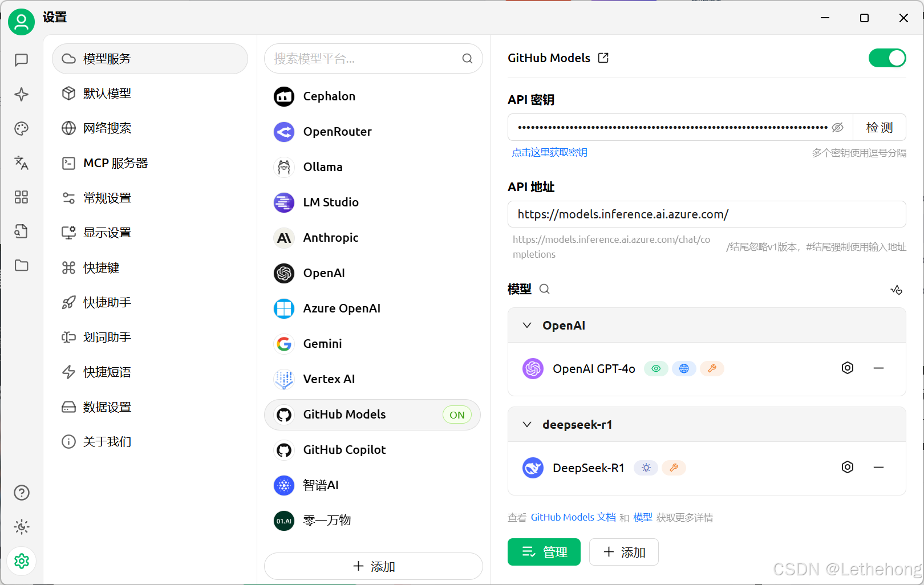Open the help question mark icon
Screen dimensions: 924x585
tap(22, 493)
